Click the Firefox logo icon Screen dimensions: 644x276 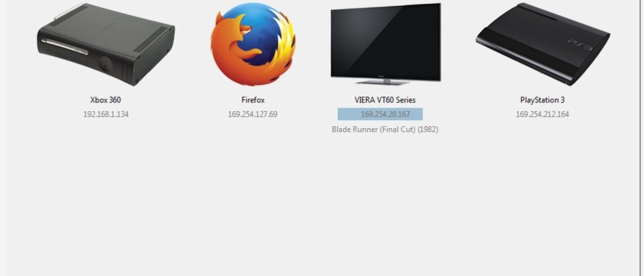click(x=254, y=44)
